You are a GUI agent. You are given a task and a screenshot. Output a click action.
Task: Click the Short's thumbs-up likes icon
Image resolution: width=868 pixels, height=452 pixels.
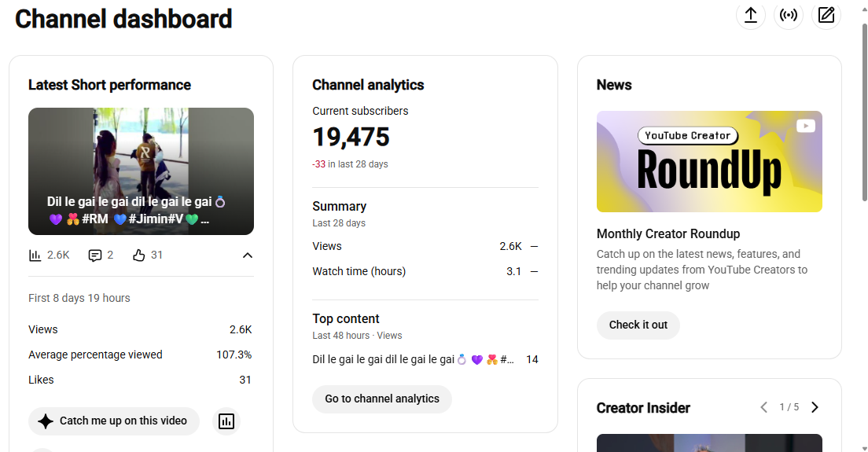point(139,255)
